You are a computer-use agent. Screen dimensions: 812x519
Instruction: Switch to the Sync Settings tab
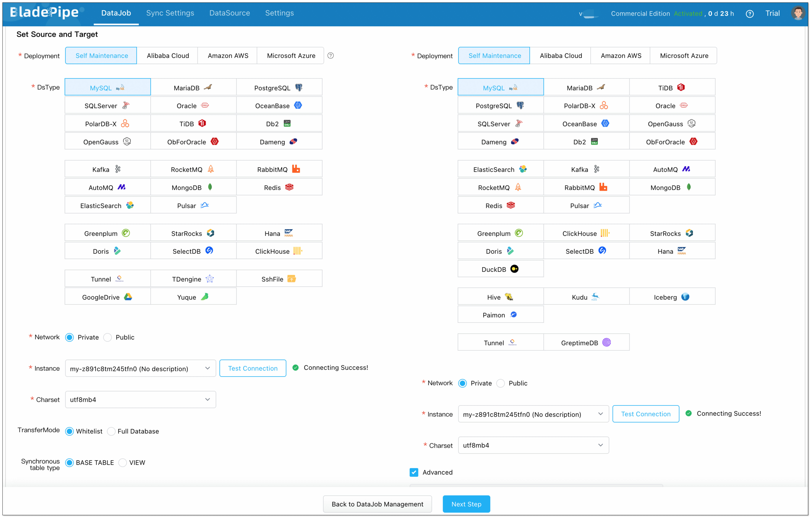click(170, 13)
